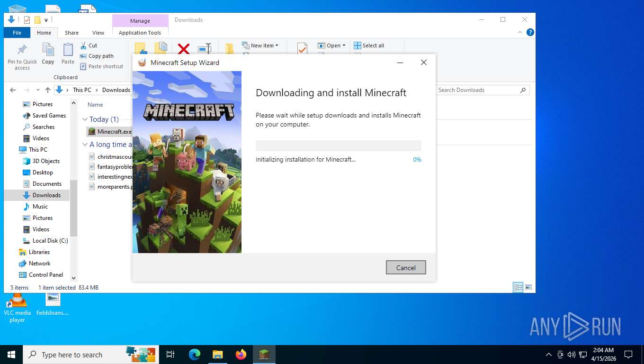Minimize the Minecraft Setup Wizard window
The width and height of the screenshot is (644, 364).
tap(400, 63)
